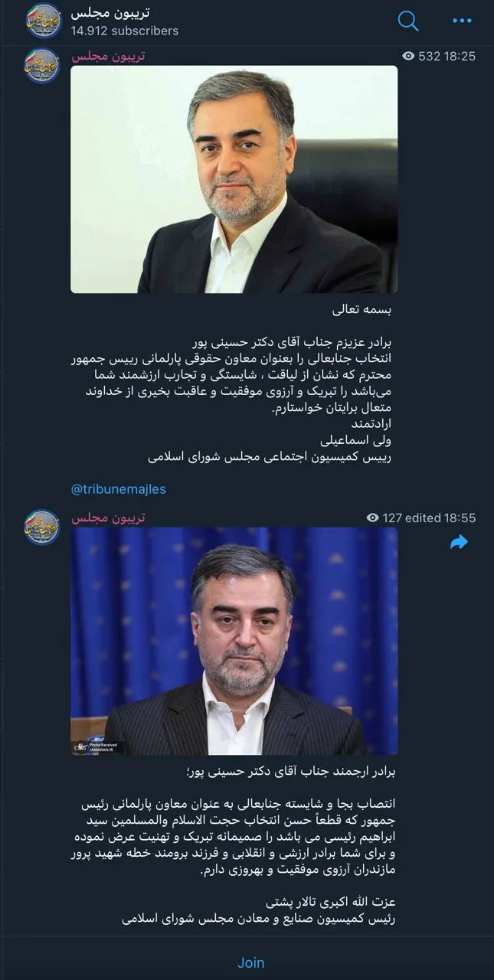Viewport: 494px width, 980px height.
Task: Forward the second post with share arrow
Action: point(459,543)
